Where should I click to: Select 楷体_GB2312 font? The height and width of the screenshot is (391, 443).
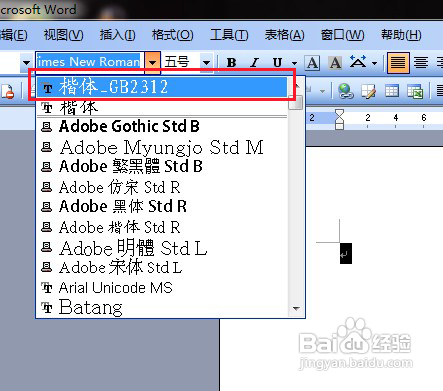[x=162, y=87]
